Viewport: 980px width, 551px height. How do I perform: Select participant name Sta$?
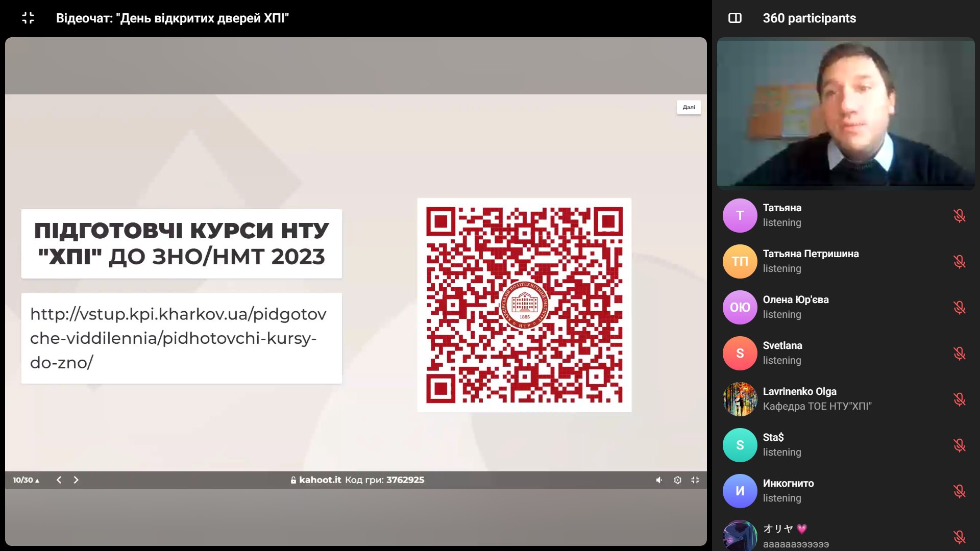click(773, 438)
